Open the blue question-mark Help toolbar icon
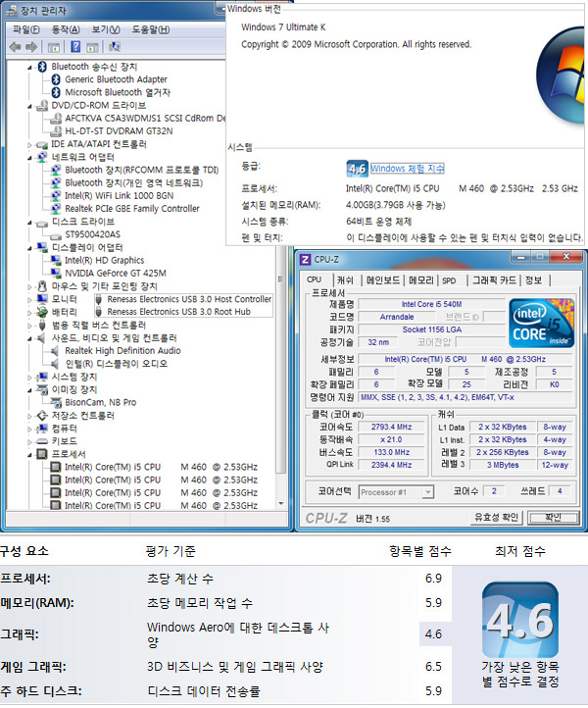Screen dimensions: 588x708 75,46
